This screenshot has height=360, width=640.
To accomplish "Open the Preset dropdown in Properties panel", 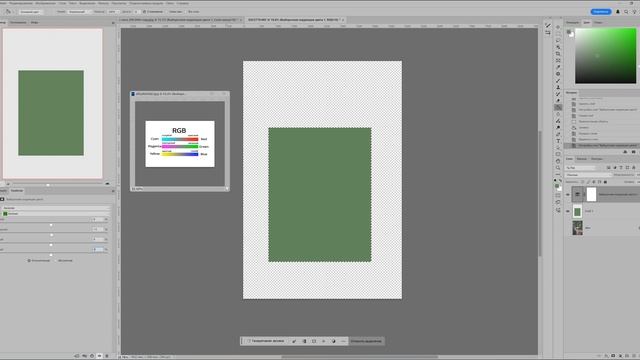I will click(x=56, y=208).
